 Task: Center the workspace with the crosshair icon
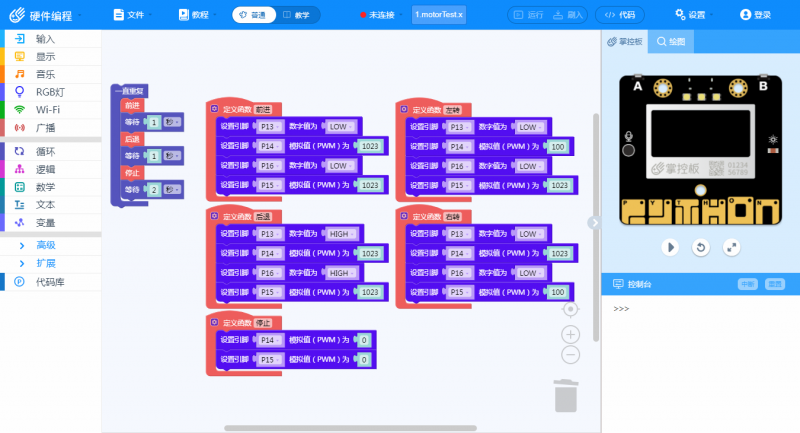pos(570,310)
